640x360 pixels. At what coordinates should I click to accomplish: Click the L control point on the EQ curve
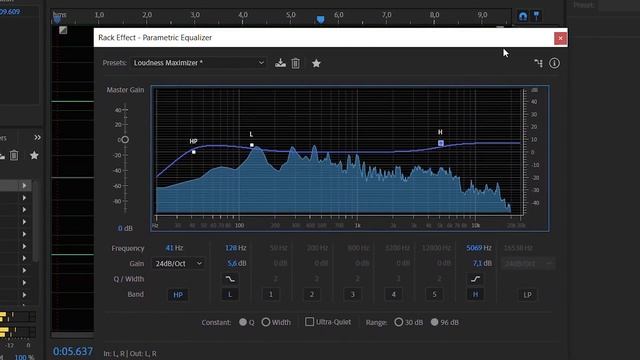click(252, 145)
